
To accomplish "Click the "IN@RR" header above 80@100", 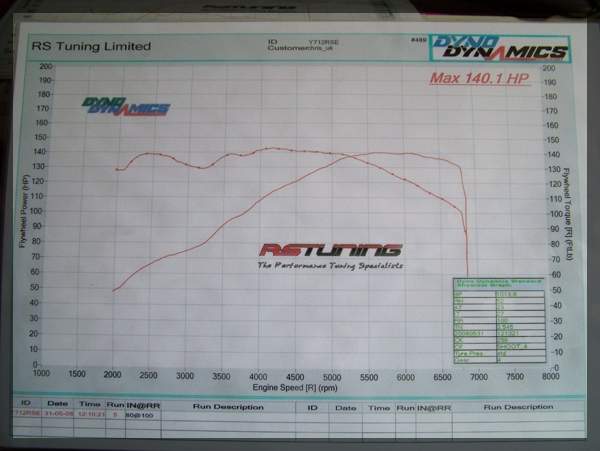I will 143,405.
